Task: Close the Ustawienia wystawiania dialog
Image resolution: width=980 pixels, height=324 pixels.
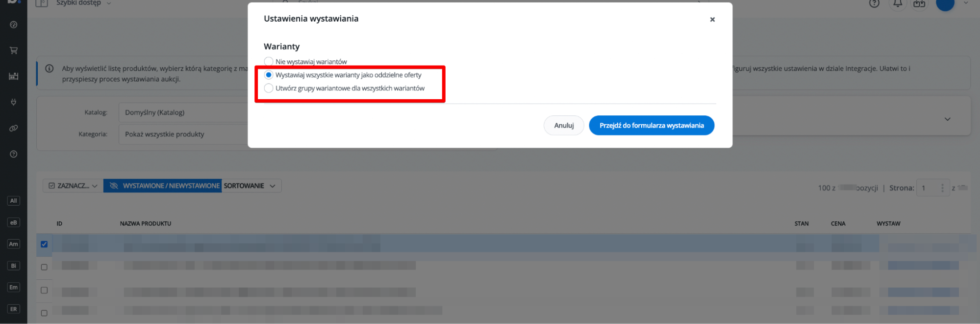Action: click(x=712, y=20)
